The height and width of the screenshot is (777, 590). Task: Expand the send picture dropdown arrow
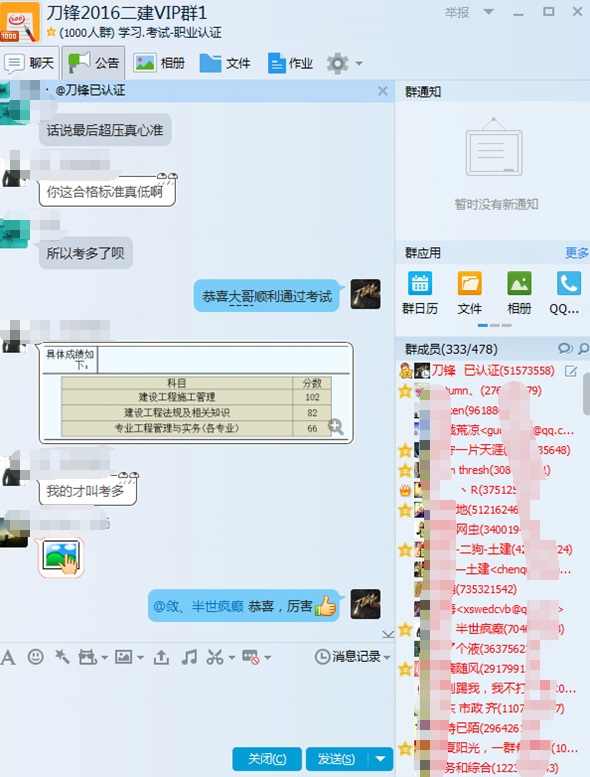tap(140, 658)
